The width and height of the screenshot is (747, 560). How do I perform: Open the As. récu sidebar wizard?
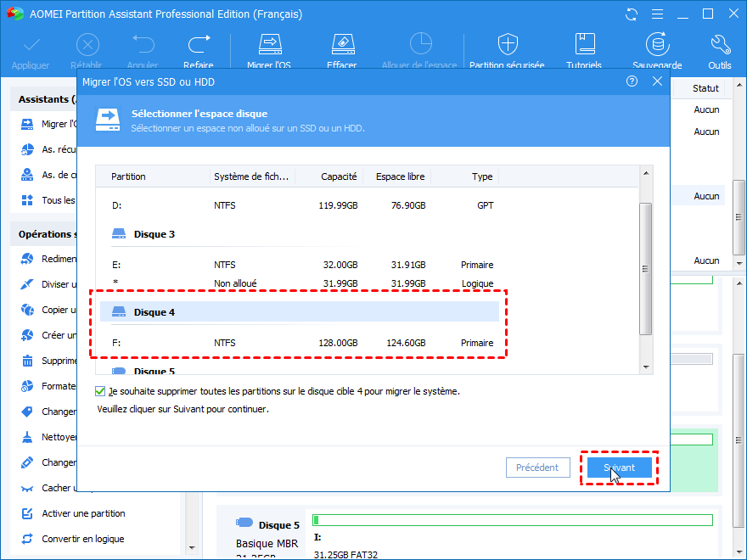48,149
